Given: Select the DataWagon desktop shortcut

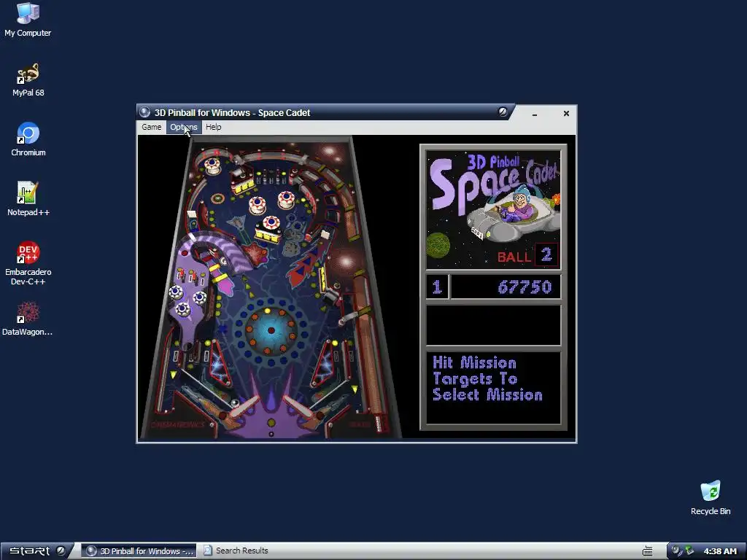Looking at the screenshot, I should pyautogui.click(x=28, y=319).
